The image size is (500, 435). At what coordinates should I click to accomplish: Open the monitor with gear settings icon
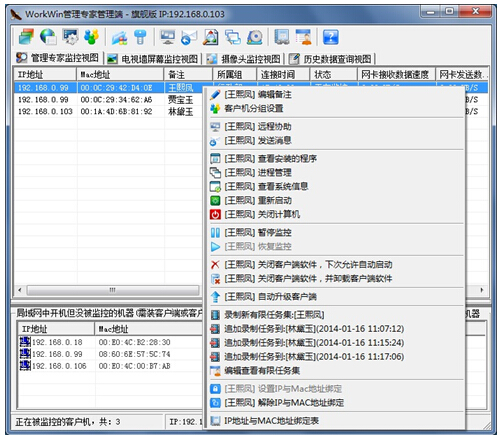[70, 37]
